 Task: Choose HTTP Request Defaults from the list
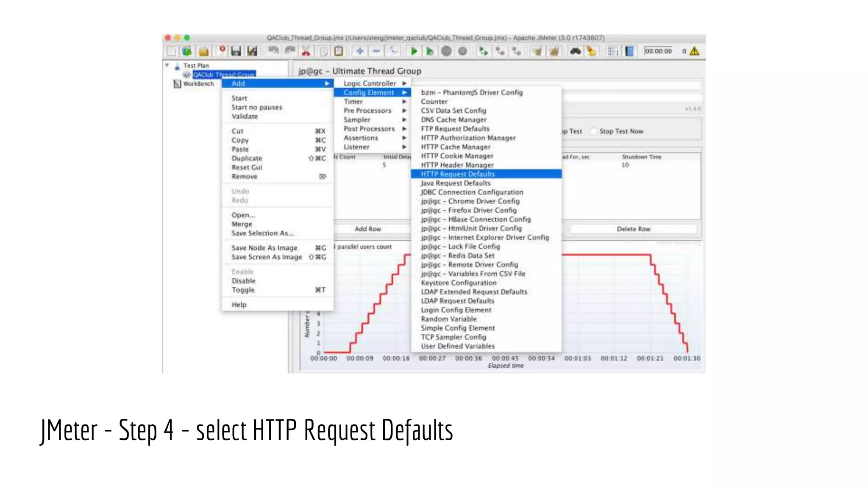pos(486,174)
